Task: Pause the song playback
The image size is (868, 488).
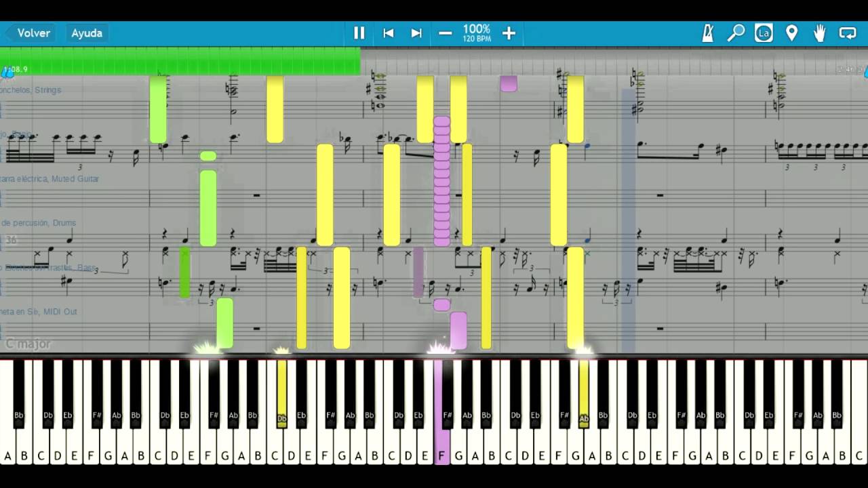Action: pos(359,33)
